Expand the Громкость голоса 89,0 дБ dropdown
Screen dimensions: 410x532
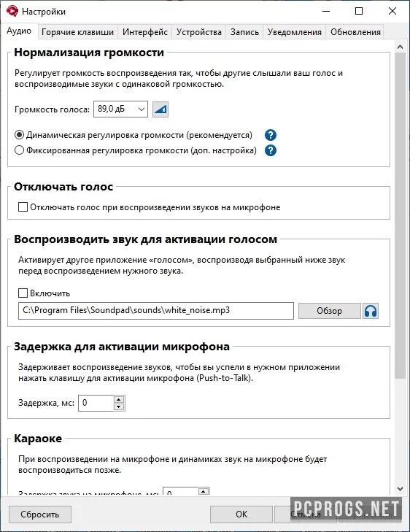(x=120, y=109)
